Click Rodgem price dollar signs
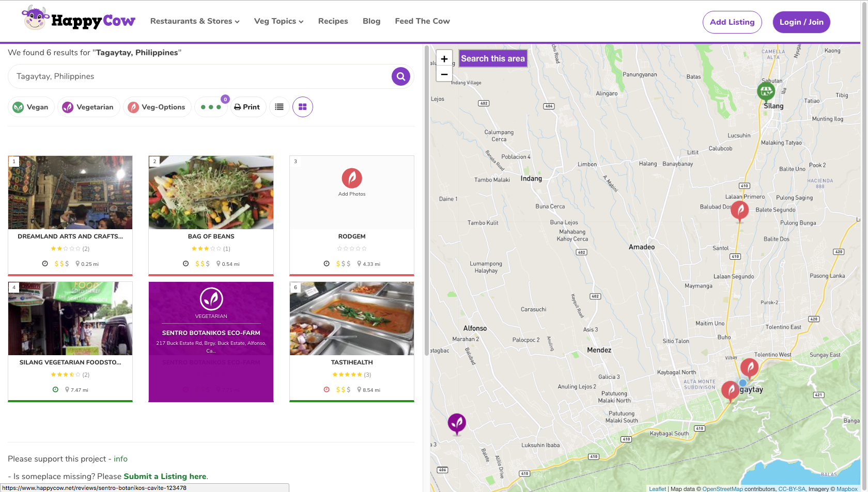This screenshot has height=492, width=868. (343, 264)
